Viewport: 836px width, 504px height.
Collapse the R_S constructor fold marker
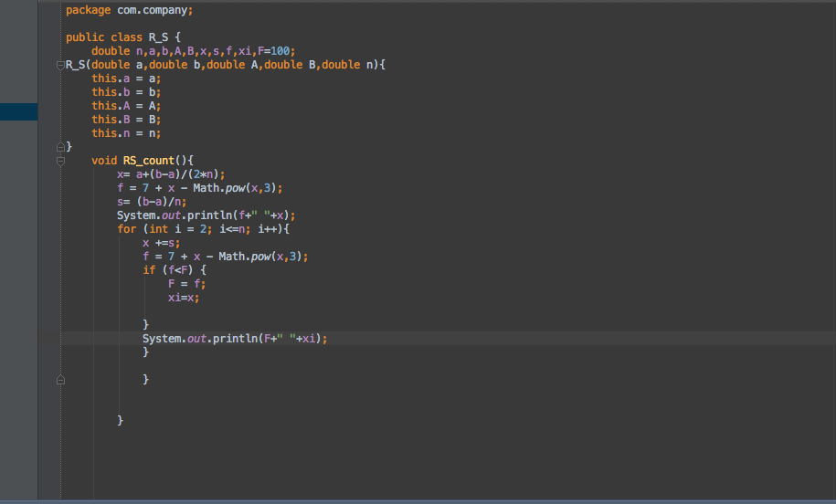click(x=60, y=66)
